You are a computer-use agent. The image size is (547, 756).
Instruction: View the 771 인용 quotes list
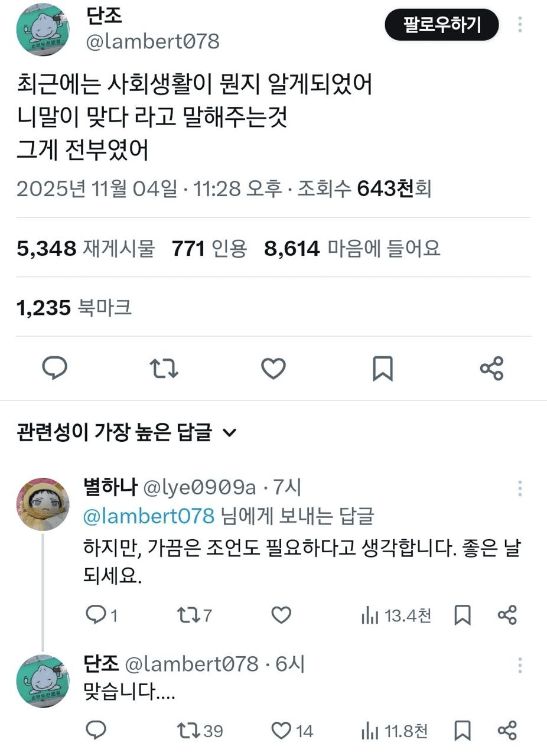tap(209, 249)
